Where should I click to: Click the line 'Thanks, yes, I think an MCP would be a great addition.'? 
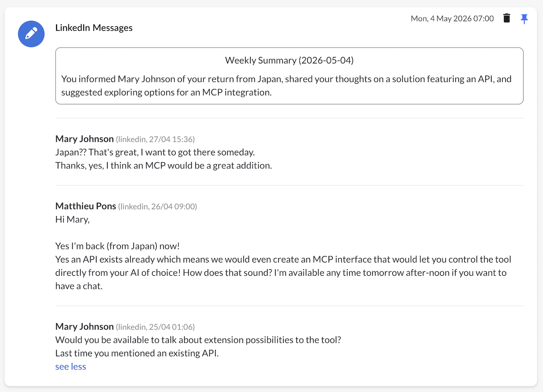(x=163, y=165)
